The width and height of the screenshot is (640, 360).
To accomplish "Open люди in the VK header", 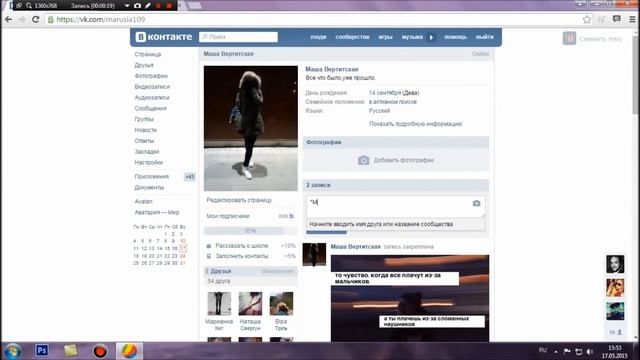I will pos(318,37).
